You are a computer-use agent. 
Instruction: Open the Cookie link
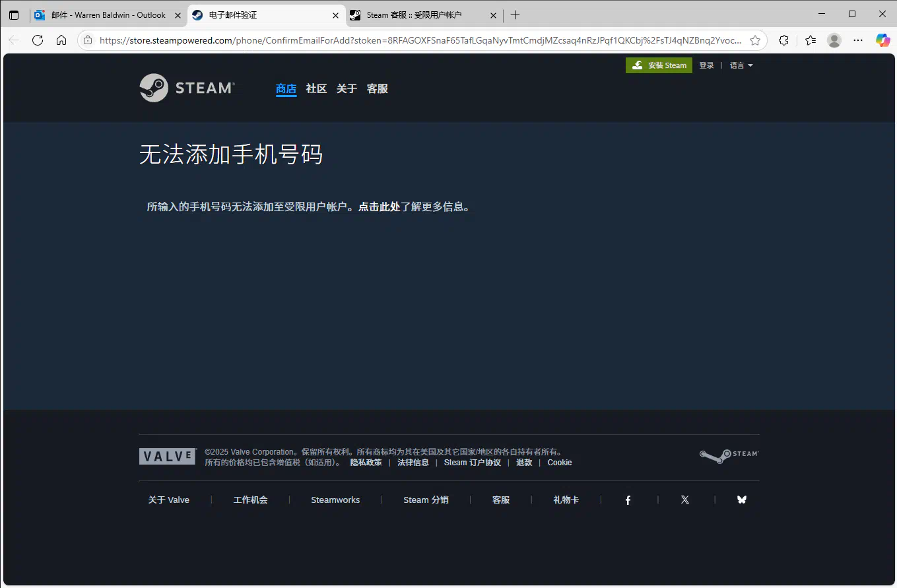(x=560, y=463)
